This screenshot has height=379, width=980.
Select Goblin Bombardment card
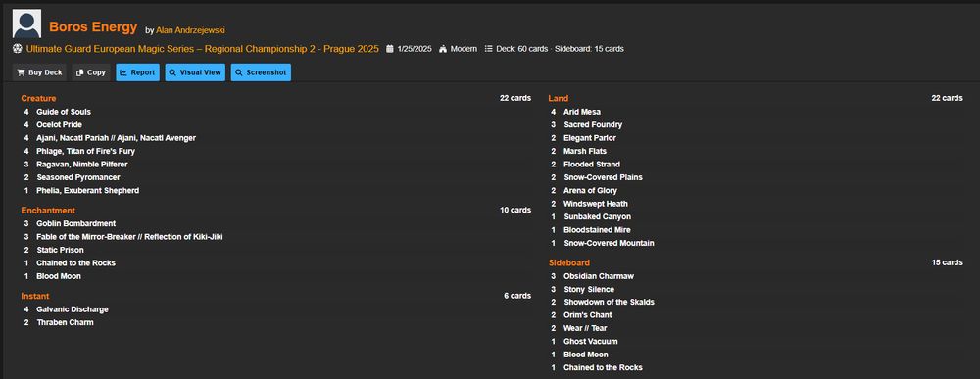click(75, 223)
